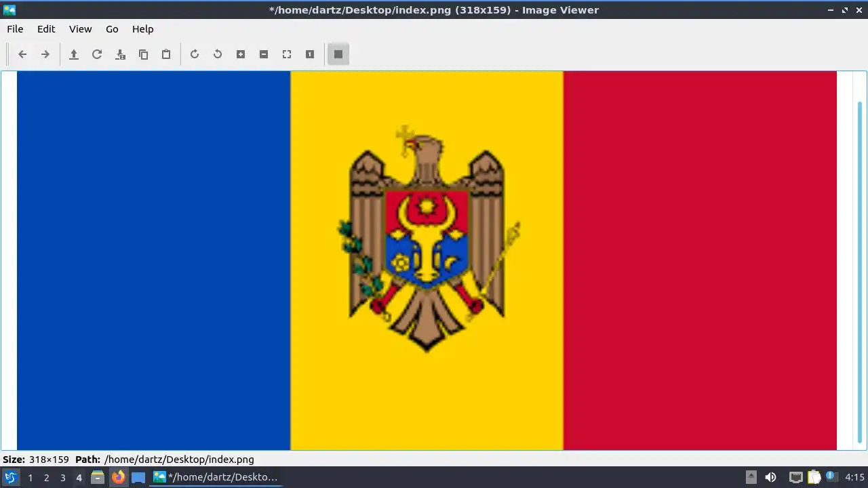Copy the image with the copy icon
Viewport: 868px width, 488px height.
143,54
